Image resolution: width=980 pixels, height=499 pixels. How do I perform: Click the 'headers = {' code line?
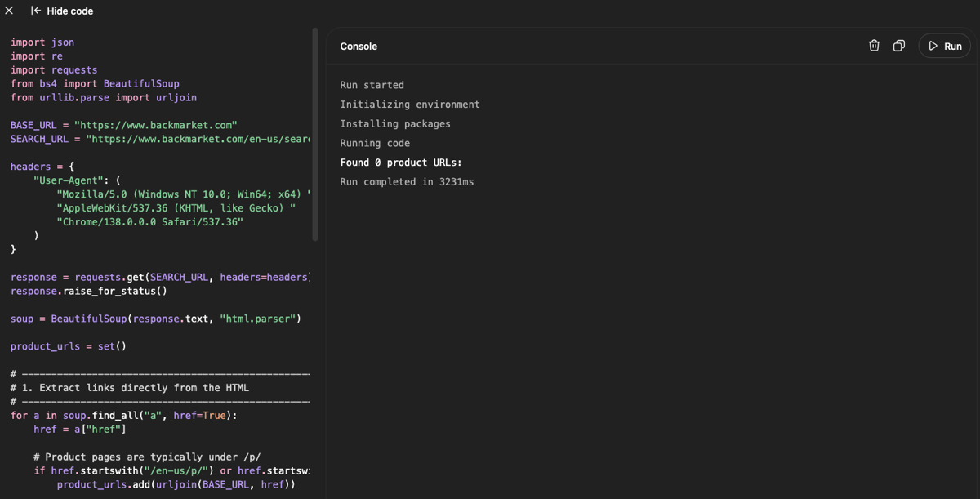tap(42, 167)
